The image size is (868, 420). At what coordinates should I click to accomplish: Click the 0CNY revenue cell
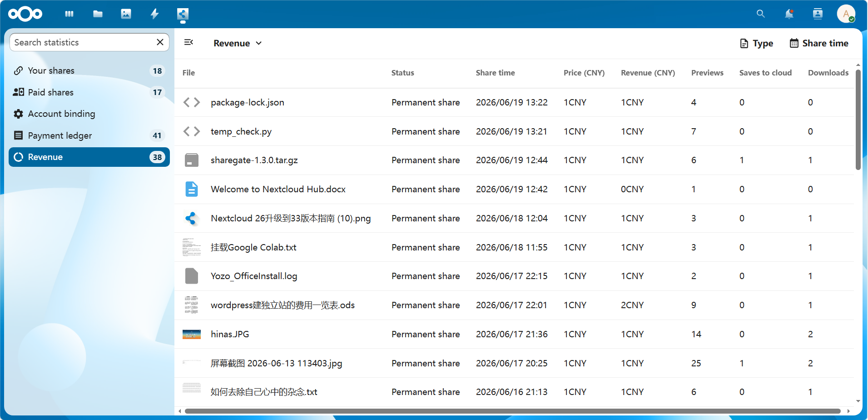click(632, 189)
